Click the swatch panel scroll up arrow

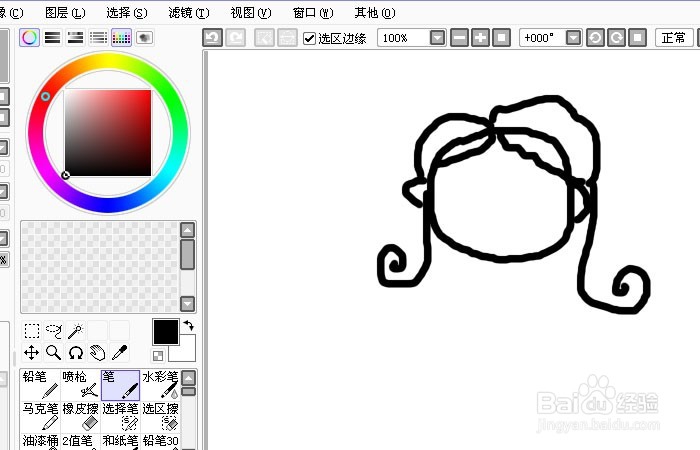(188, 230)
